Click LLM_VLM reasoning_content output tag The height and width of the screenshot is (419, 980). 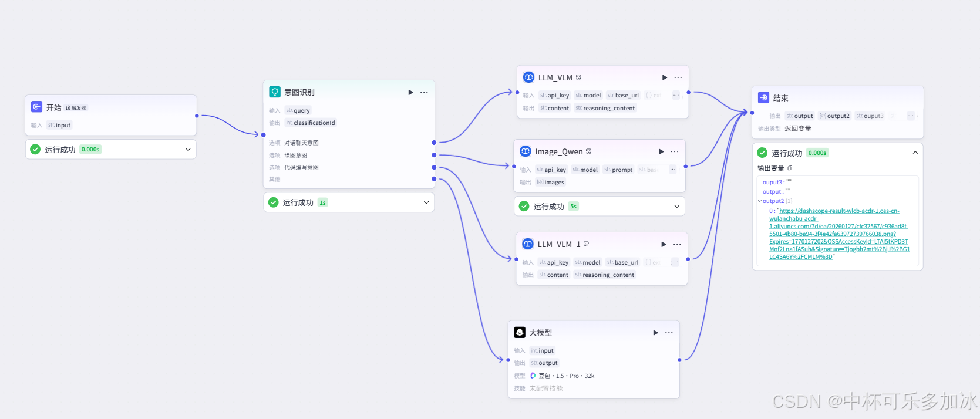click(605, 108)
